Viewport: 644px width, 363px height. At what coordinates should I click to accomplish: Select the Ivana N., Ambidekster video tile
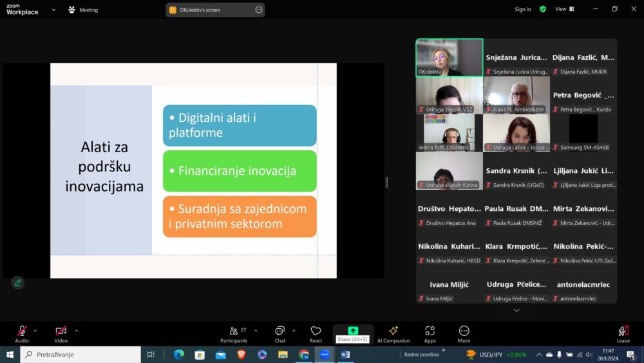click(x=516, y=95)
